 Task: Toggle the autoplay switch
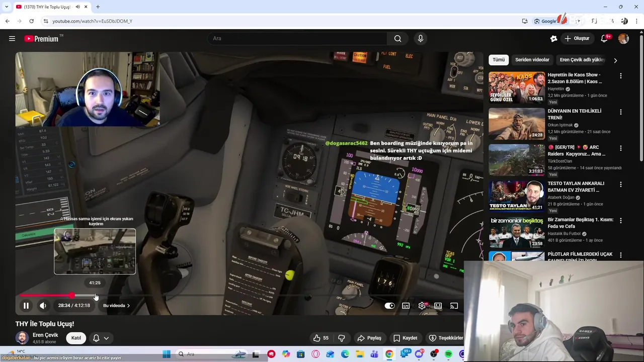tap(389, 306)
